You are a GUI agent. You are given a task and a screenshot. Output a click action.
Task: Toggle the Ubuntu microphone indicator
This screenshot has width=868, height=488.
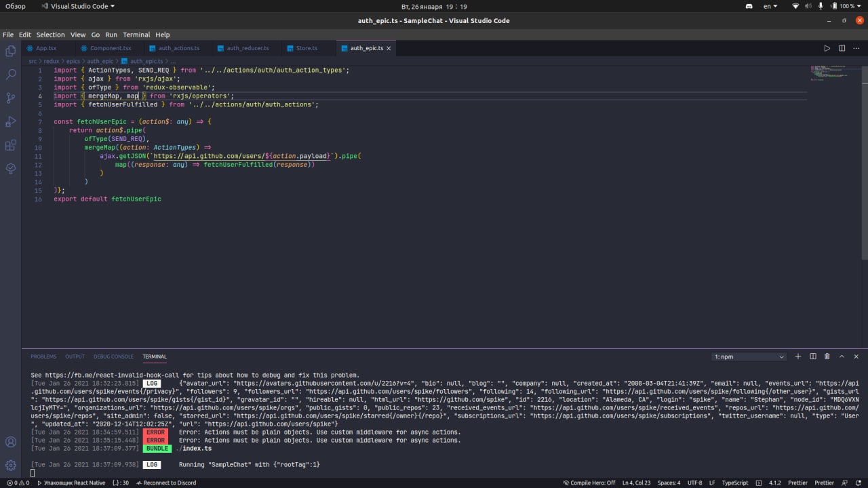[821, 6]
